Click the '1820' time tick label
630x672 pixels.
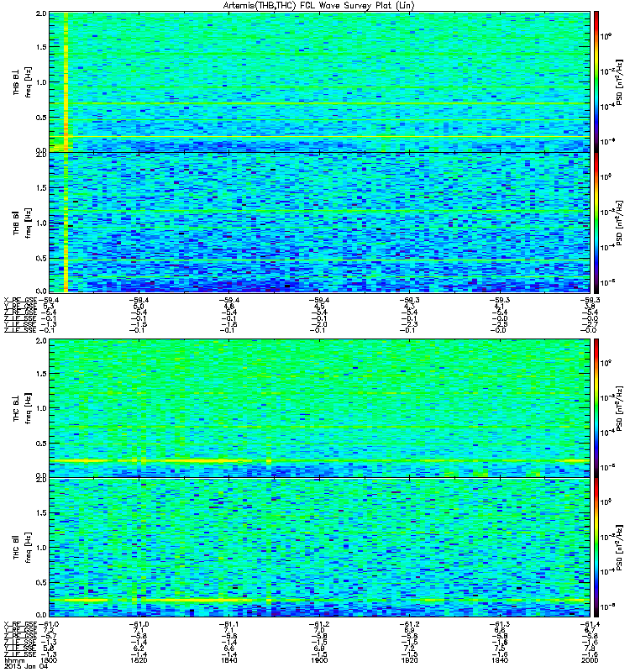(139, 660)
